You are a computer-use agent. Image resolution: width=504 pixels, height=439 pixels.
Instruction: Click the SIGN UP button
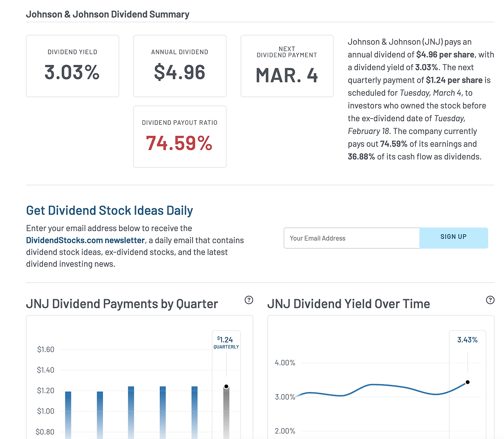(454, 238)
